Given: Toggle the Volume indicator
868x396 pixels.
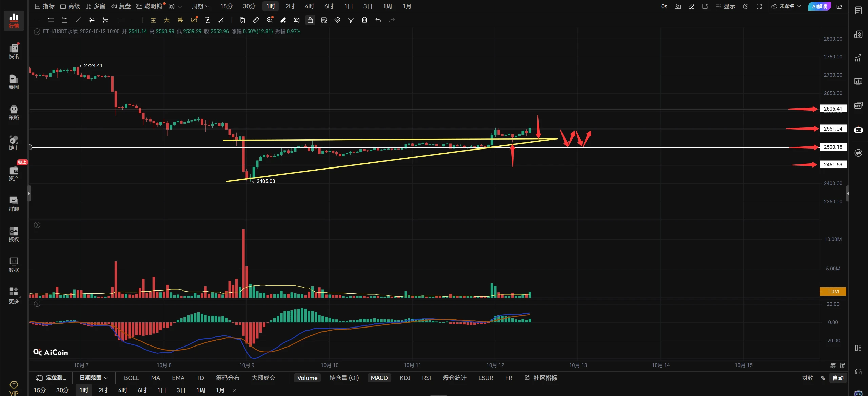Looking at the screenshot, I should 307,378.
